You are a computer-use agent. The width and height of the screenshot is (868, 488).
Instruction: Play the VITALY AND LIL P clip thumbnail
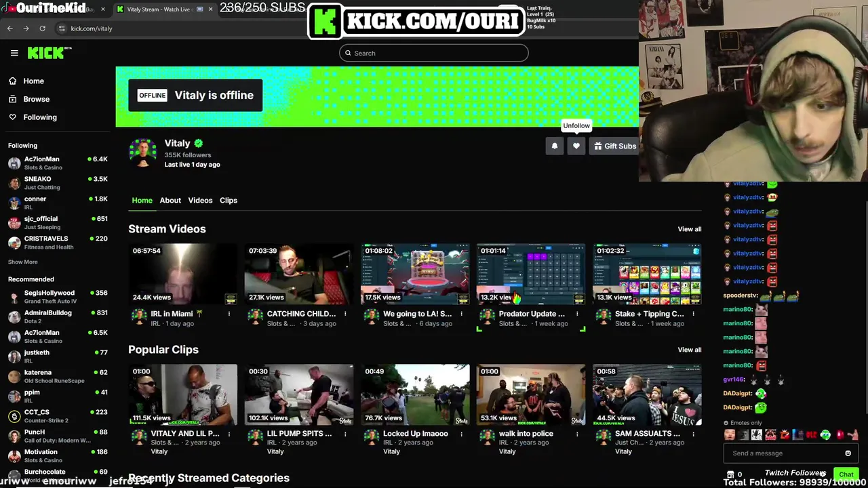click(x=183, y=395)
